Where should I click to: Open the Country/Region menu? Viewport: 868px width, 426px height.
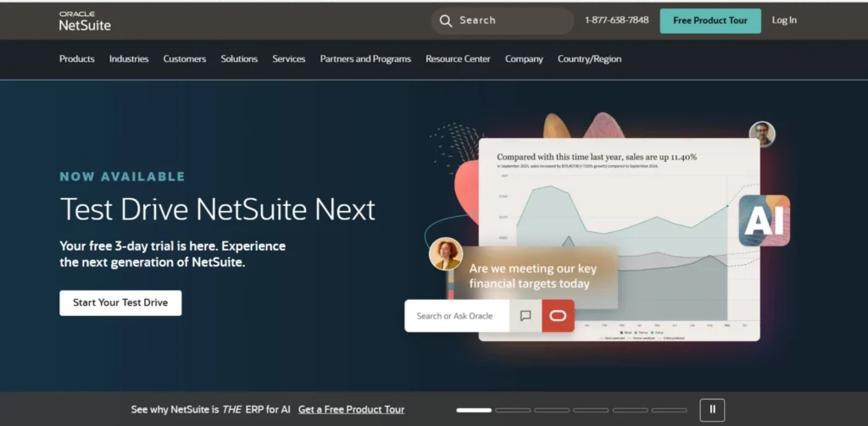coord(590,58)
